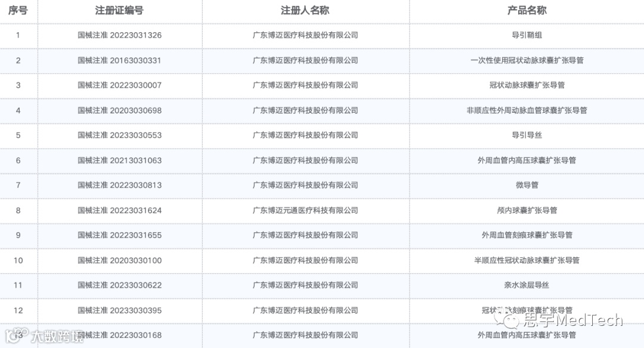This screenshot has height=348, width=644.
Task: Click the 注册证编号 column header
Action: pyautogui.click(x=119, y=10)
